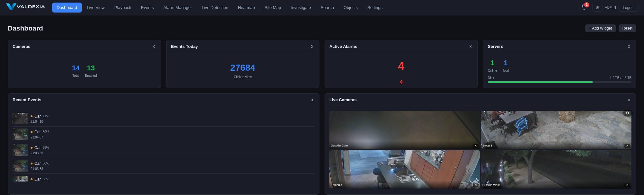The height and width of the screenshot is (195, 644).
Task: Open the Investigate page
Action: (301, 7)
